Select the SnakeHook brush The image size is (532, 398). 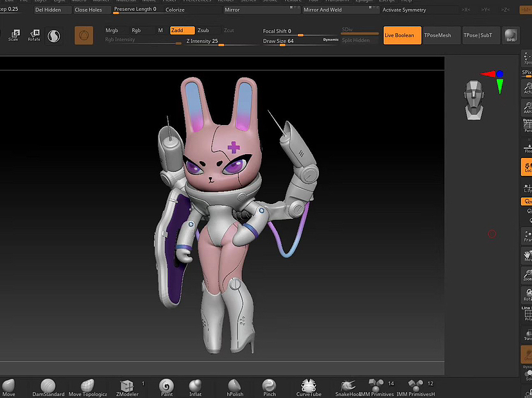click(x=347, y=388)
